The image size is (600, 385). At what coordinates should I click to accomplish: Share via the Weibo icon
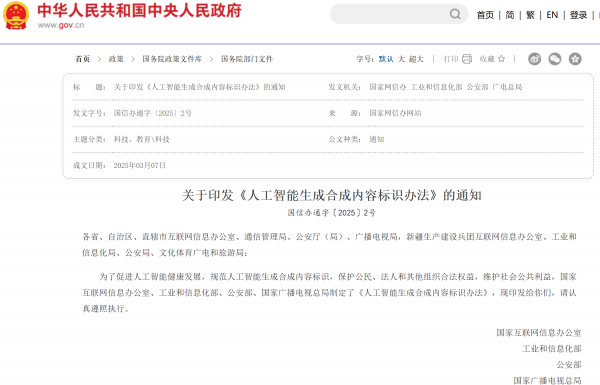(x=535, y=59)
